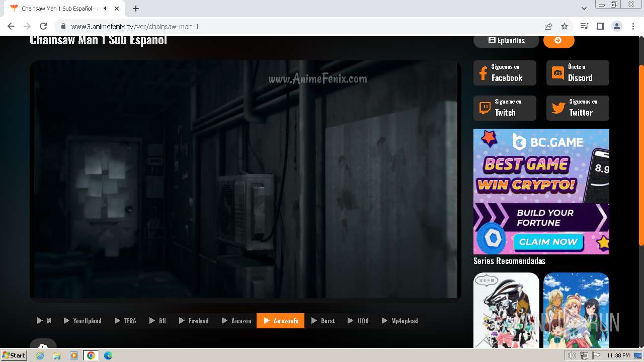Open first recommended series thumbnail
This screenshot has height=362, width=644.
click(506, 310)
